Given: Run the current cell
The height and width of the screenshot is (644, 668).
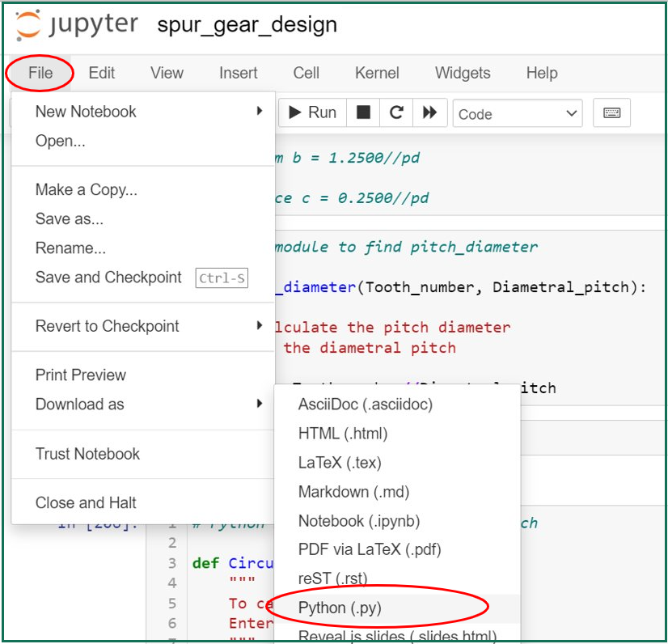Looking at the screenshot, I should [312, 113].
